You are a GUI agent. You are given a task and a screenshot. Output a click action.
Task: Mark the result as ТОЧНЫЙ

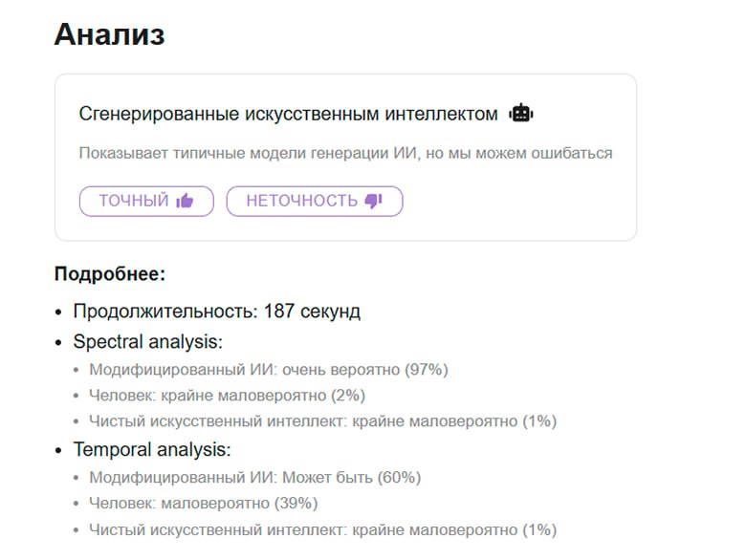click(146, 201)
